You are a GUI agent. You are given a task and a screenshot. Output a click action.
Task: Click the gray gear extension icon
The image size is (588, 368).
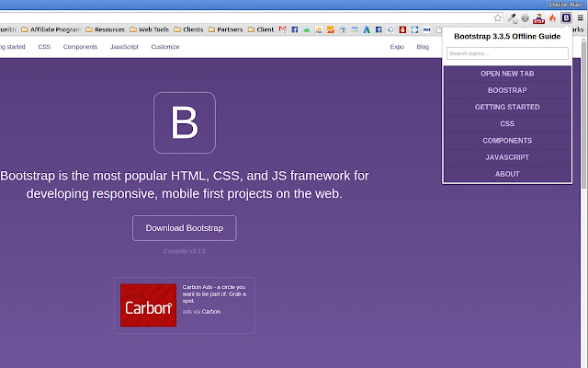[525, 17]
